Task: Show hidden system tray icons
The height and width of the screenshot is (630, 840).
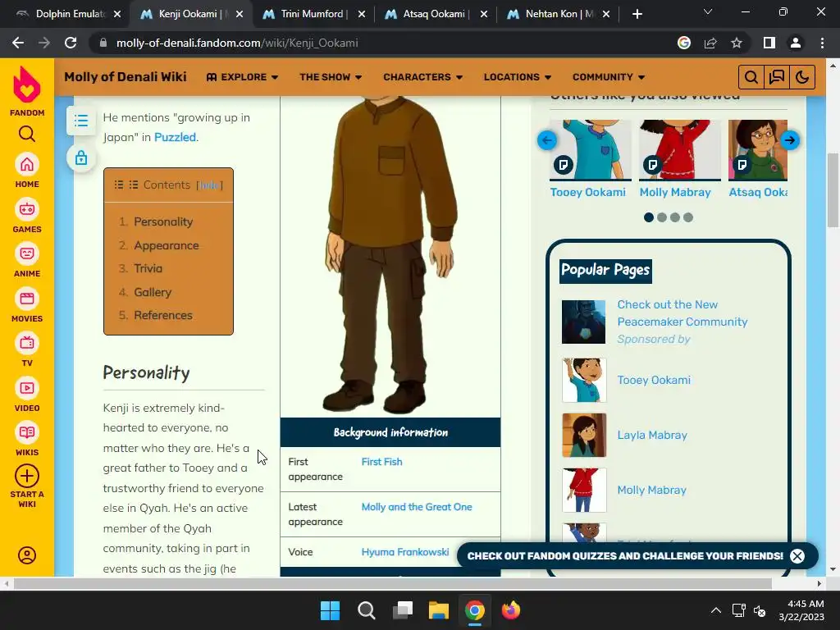Action: [x=715, y=610]
